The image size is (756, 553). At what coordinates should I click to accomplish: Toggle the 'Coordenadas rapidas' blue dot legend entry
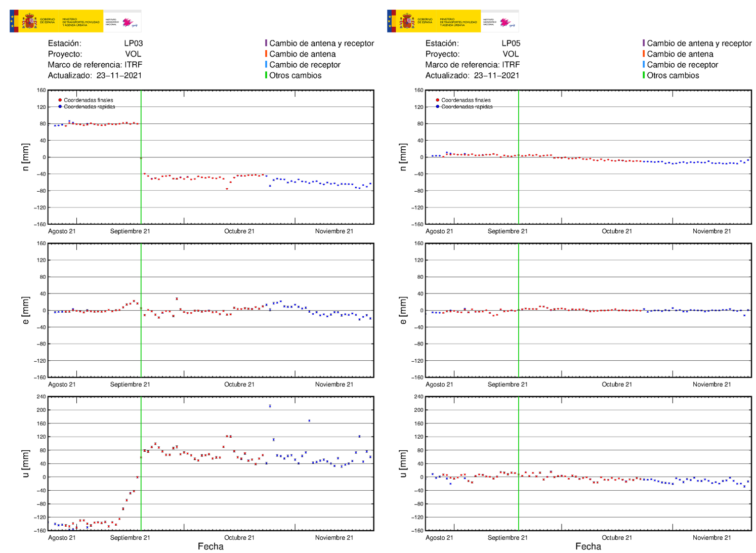click(59, 107)
